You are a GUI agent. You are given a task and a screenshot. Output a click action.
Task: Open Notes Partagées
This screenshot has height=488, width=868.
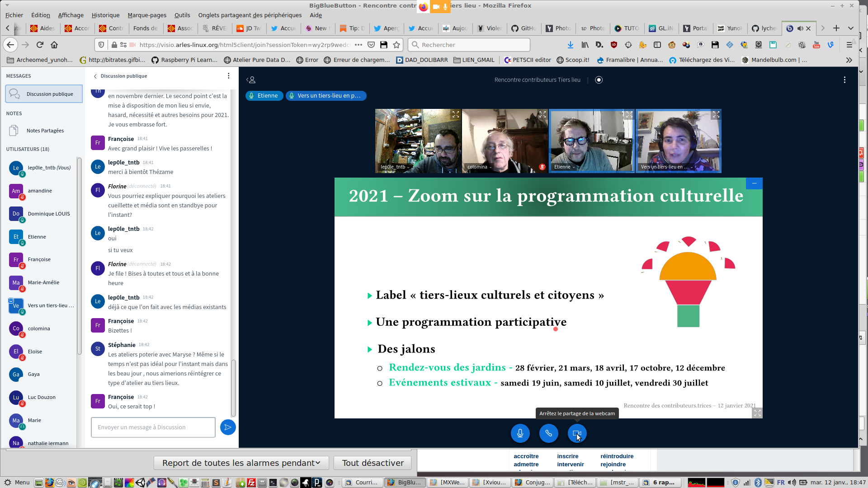tap(45, 131)
